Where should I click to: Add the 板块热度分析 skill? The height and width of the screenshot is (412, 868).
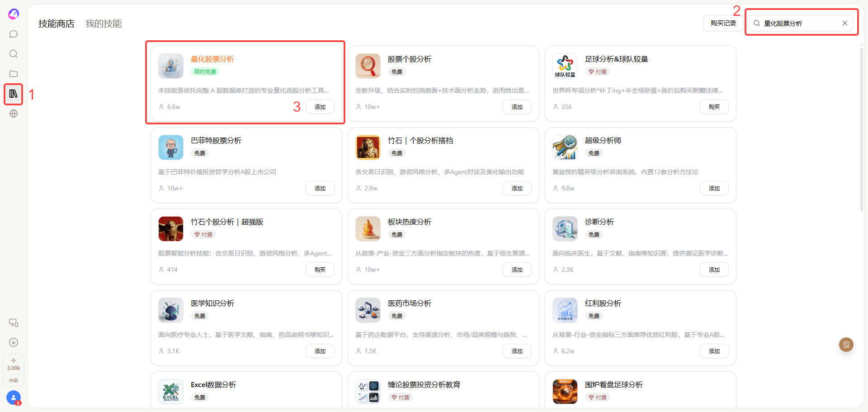517,270
